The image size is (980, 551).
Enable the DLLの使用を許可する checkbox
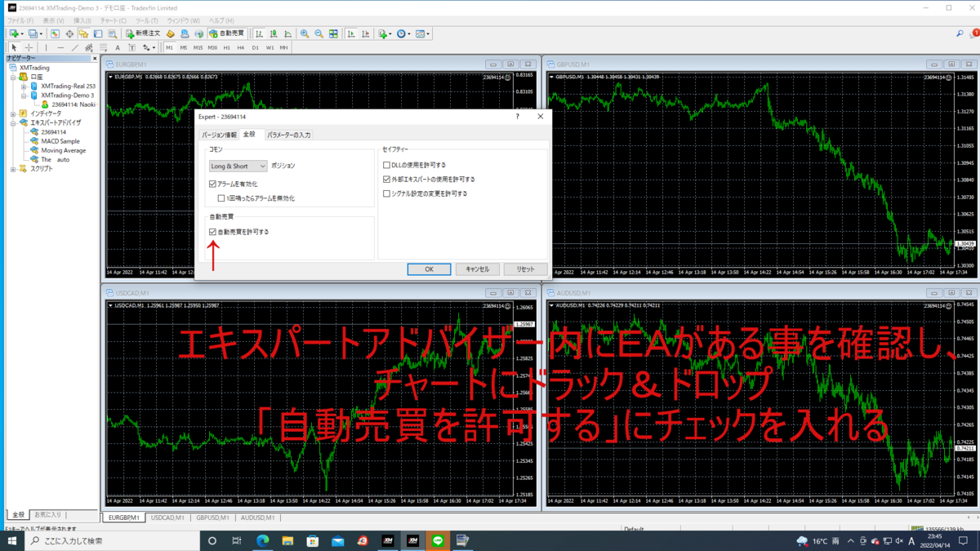(386, 164)
